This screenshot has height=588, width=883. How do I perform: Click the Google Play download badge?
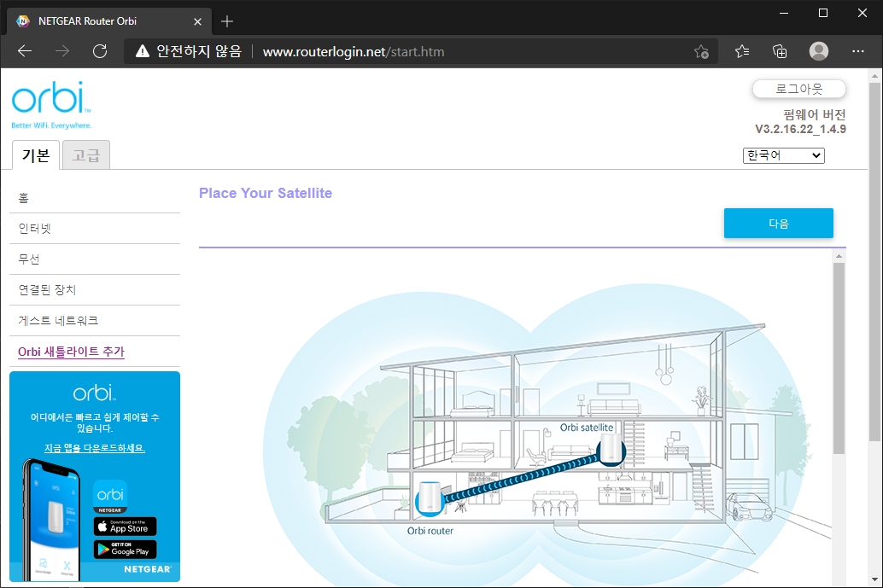click(x=125, y=550)
